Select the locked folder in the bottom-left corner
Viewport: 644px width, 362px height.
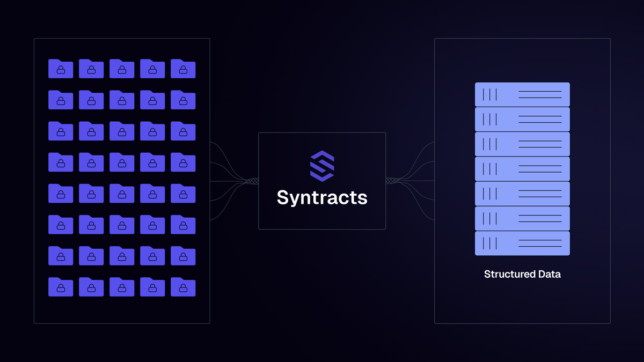(x=60, y=287)
